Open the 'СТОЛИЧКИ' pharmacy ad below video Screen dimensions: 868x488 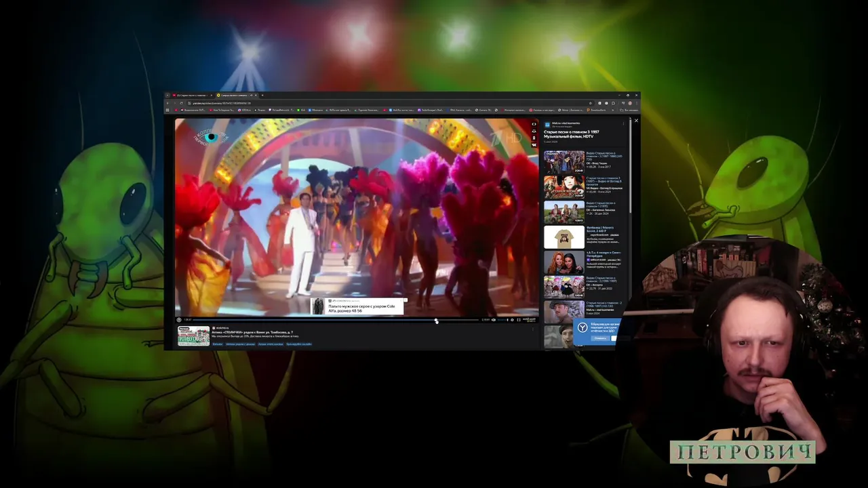coord(253,332)
